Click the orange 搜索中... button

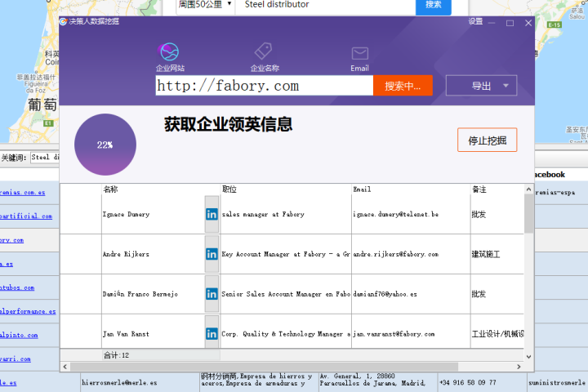[403, 86]
